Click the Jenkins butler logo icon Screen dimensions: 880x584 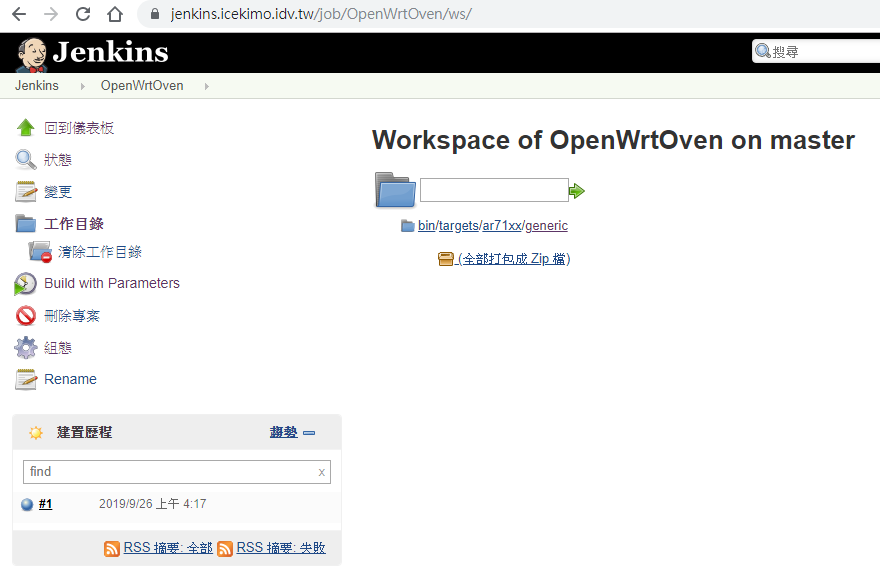coord(31,54)
